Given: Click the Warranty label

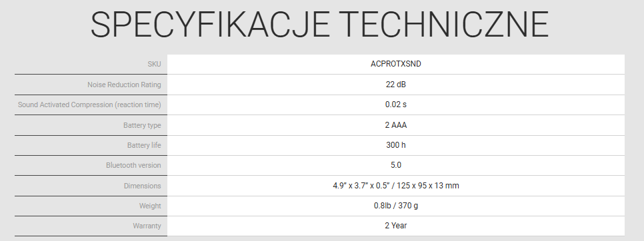Looking at the screenshot, I should tap(147, 226).
